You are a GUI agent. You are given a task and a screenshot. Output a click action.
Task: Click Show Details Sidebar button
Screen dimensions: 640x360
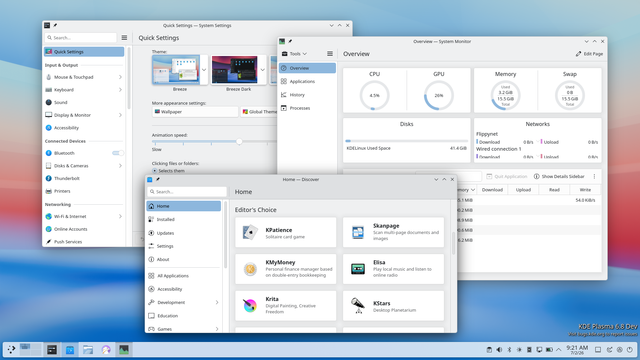click(559, 176)
